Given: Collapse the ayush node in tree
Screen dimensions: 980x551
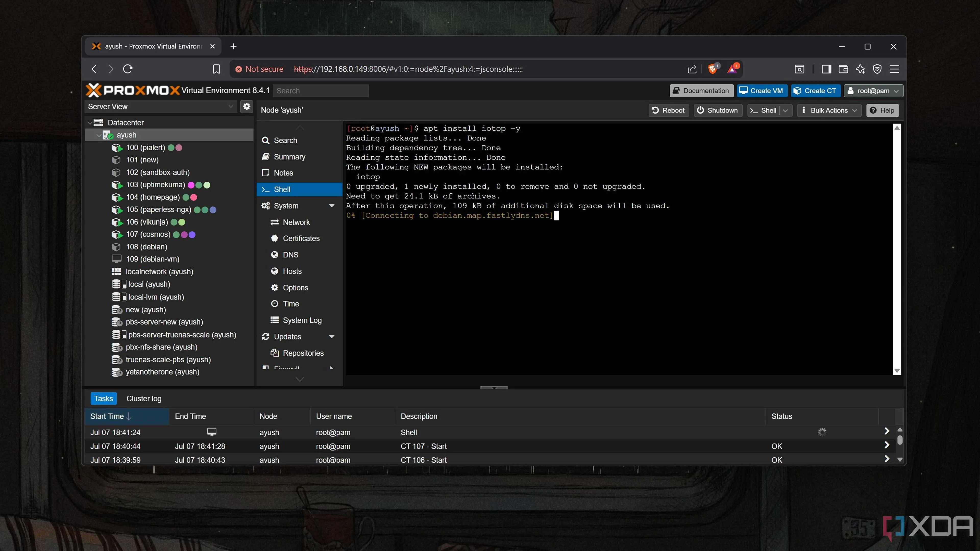Looking at the screenshot, I should 99,135.
